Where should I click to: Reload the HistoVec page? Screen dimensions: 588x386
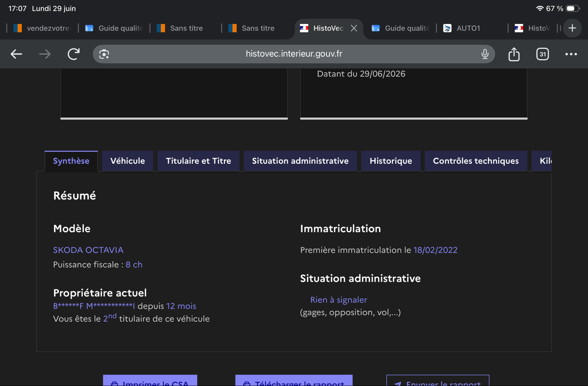click(73, 54)
